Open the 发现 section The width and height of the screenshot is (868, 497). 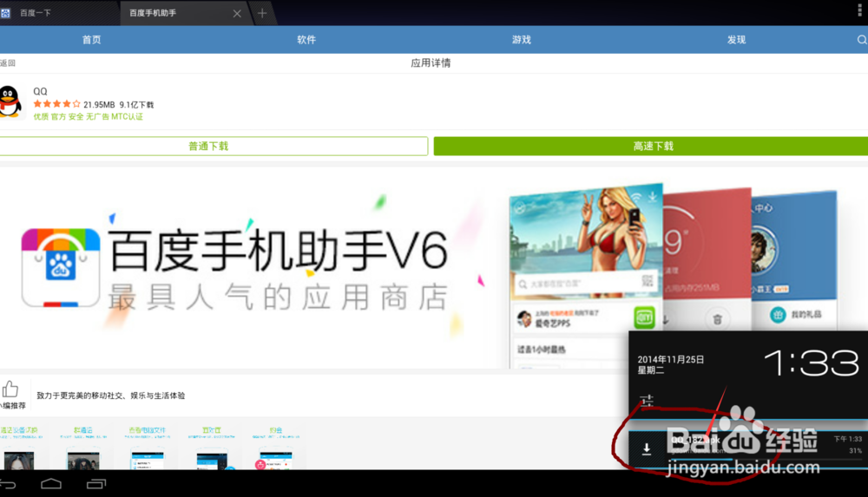point(736,40)
